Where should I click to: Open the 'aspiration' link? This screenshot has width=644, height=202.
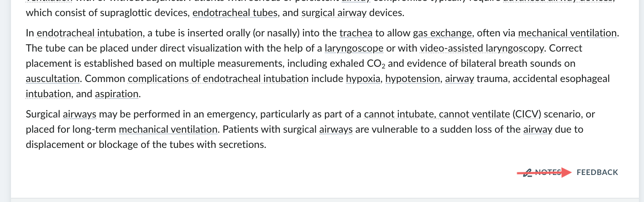(116, 94)
